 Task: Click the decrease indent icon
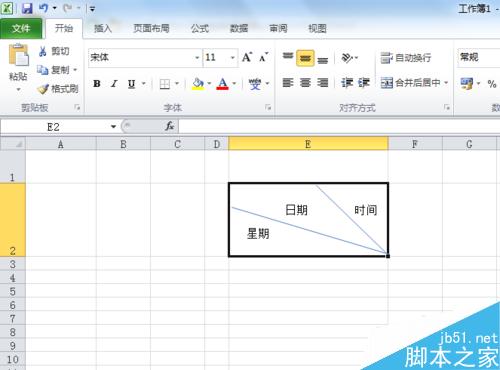[x=347, y=82]
